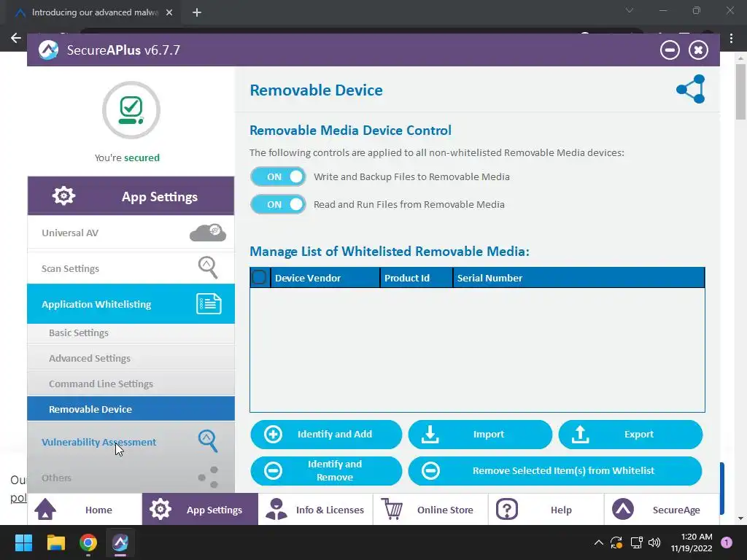Switch to the Online Store tab

[430, 510]
